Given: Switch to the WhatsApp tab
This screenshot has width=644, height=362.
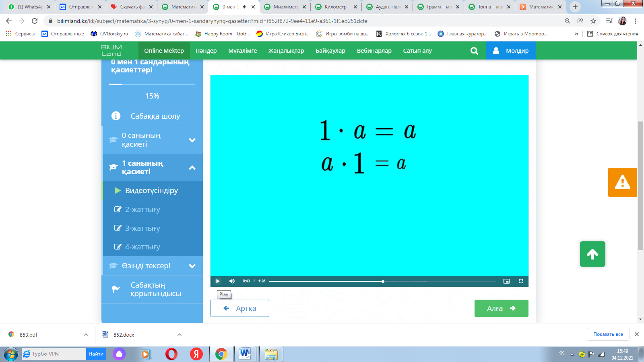Looking at the screenshot, I should point(29,7).
